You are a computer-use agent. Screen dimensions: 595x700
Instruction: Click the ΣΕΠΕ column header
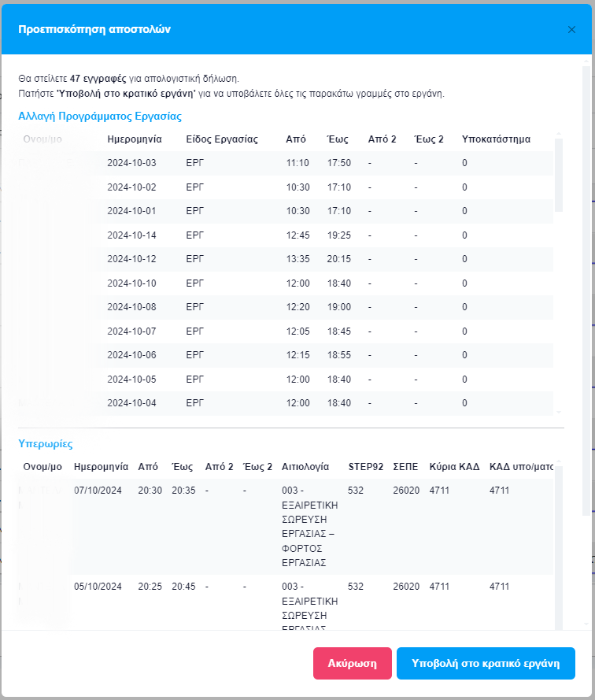click(405, 467)
